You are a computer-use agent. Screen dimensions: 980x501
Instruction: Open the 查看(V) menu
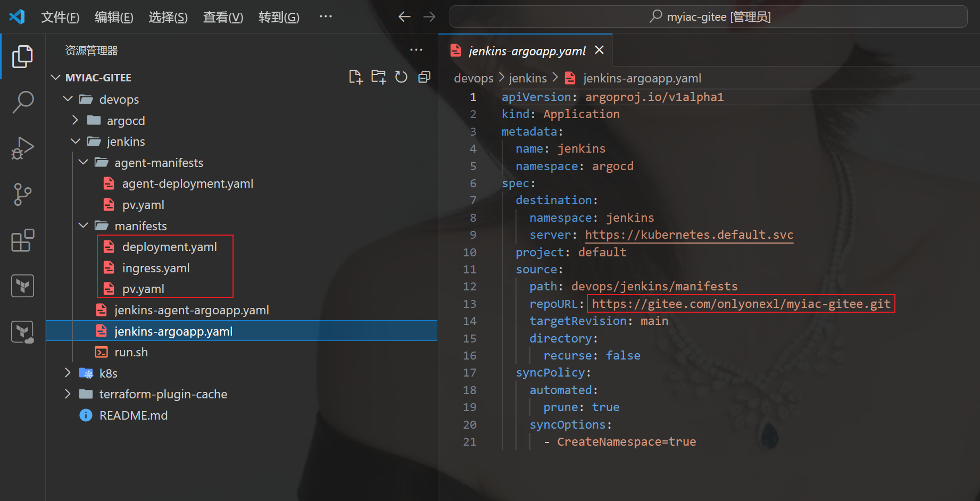click(223, 17)
